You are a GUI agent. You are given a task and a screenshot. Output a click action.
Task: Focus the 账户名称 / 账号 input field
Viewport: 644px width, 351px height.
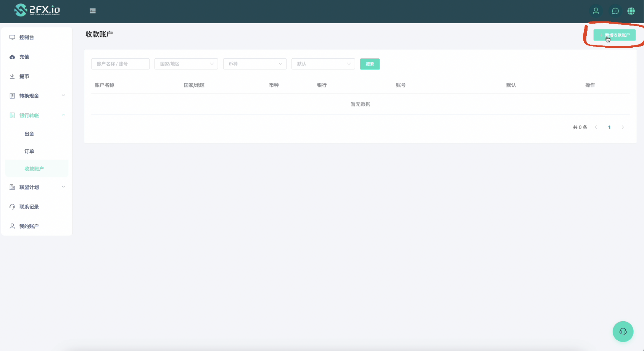tap(120, 64)
